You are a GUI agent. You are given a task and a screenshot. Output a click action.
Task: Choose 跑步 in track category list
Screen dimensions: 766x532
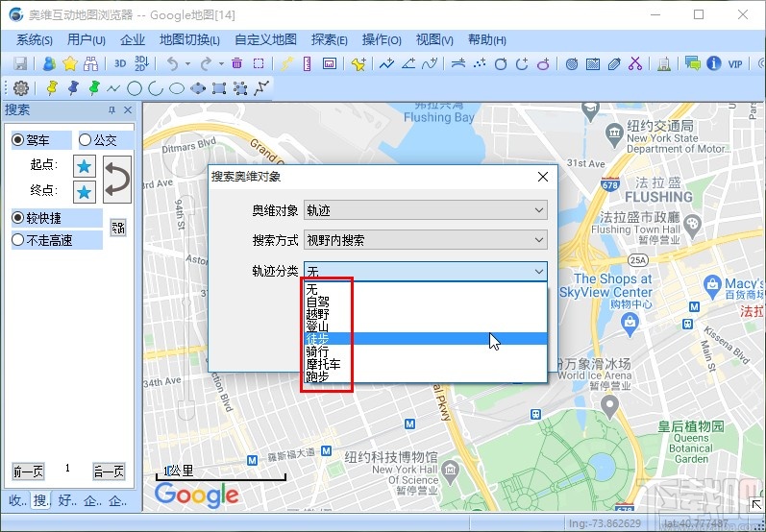[426, 376]
